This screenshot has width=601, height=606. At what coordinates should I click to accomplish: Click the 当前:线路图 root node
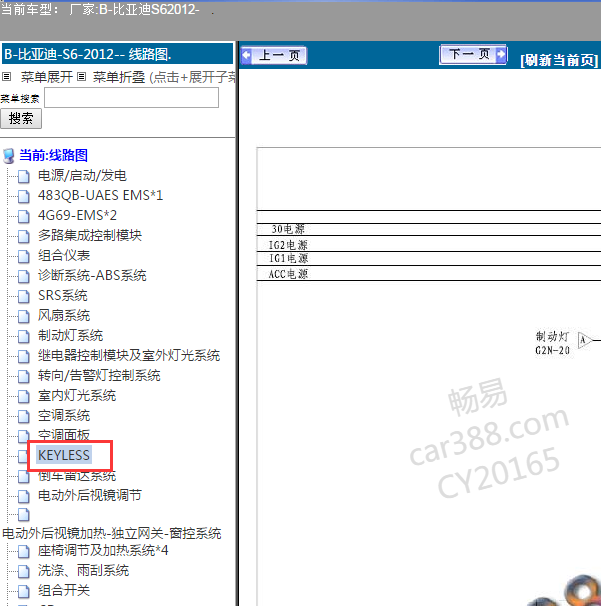pos(54,155)
